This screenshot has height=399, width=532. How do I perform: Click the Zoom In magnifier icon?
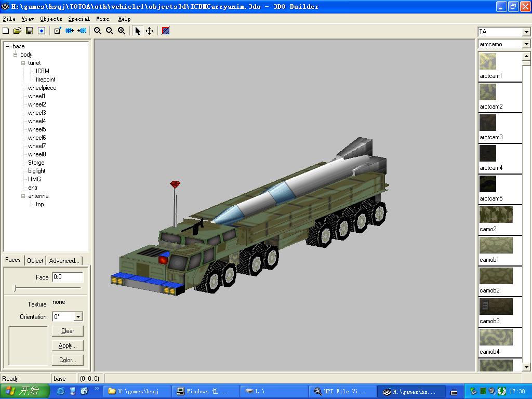pos(98,31)
